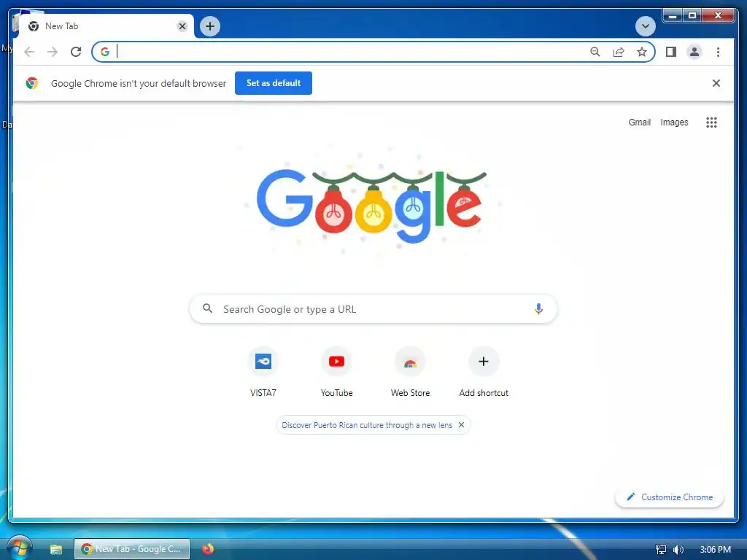Go back using the back arrow

click(29, 52)
